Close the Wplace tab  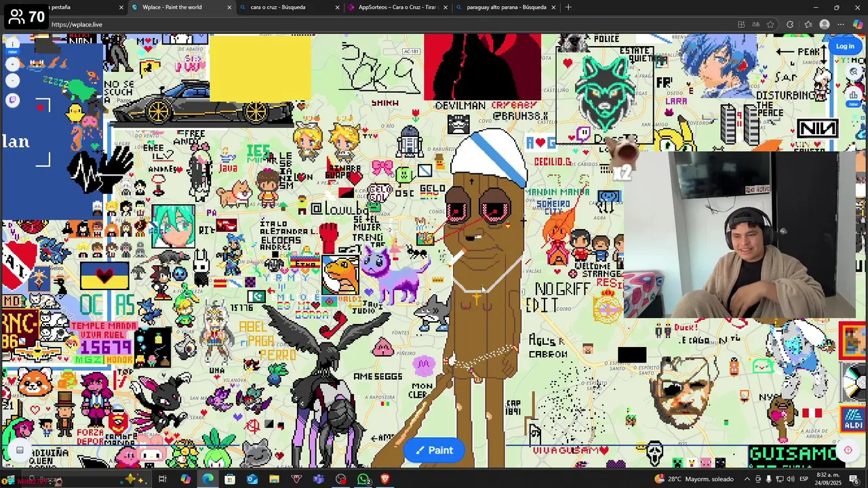[x=229, y=7]
